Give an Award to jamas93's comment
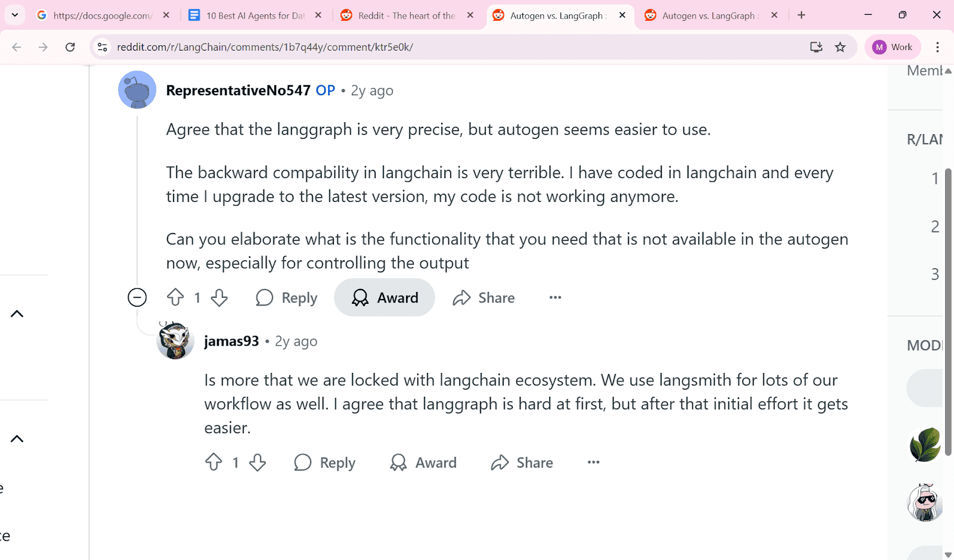 pos(423,462)
